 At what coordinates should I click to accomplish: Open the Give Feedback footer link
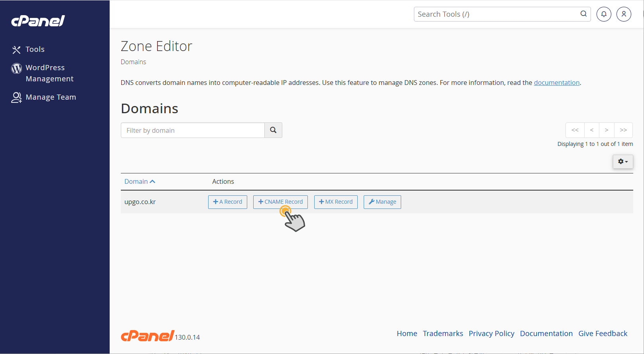(603, 334)
